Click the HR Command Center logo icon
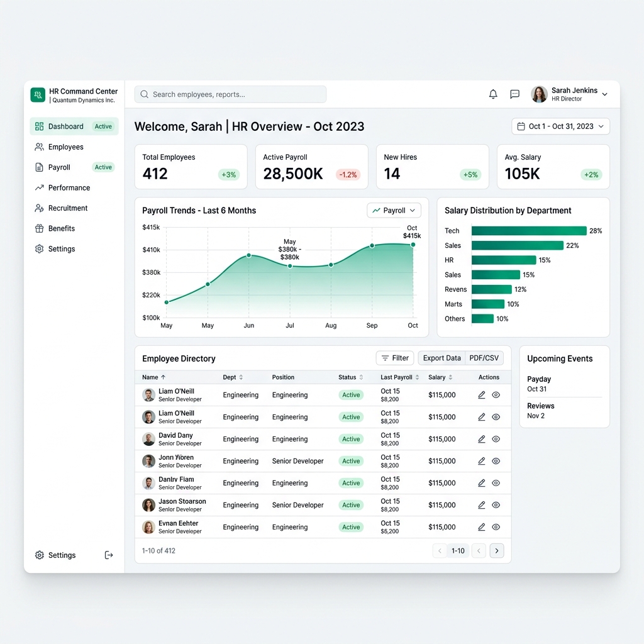 38,95
